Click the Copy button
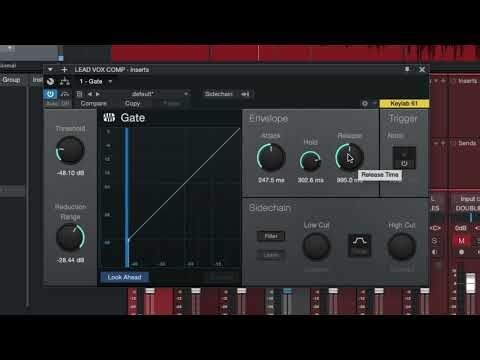The width and height of the screenshot is (480, 360). (132, 103)
